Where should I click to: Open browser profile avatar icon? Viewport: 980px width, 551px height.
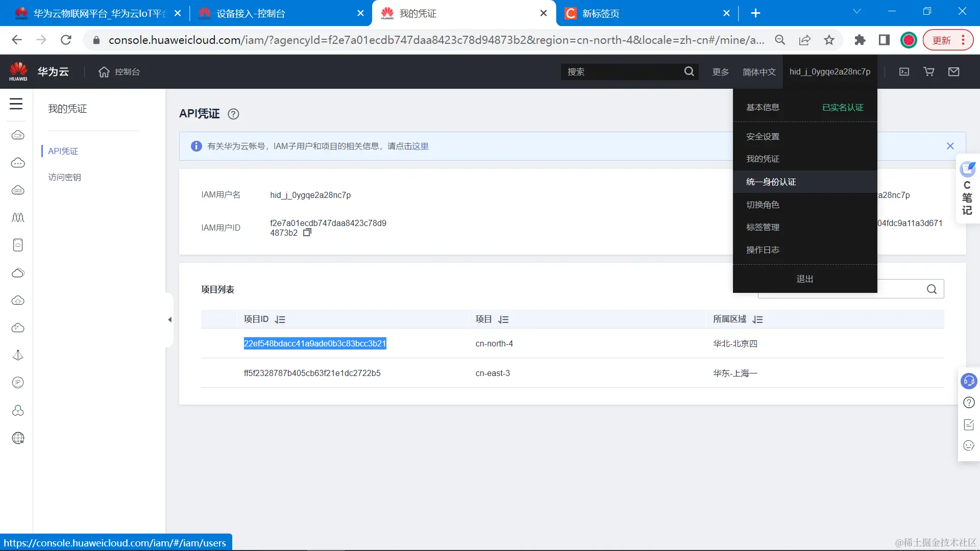[x=909, y=40]
